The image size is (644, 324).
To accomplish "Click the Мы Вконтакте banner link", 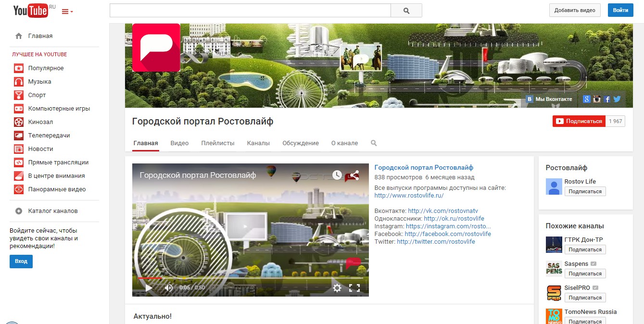I will (x=549, y=99).
